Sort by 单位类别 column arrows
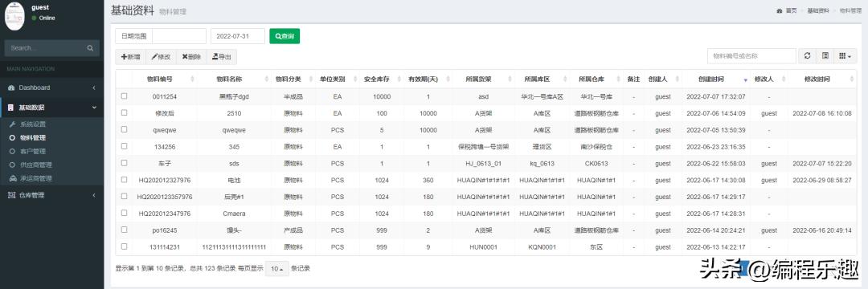This screenshot has height=289, width=868. coord(354,79)
